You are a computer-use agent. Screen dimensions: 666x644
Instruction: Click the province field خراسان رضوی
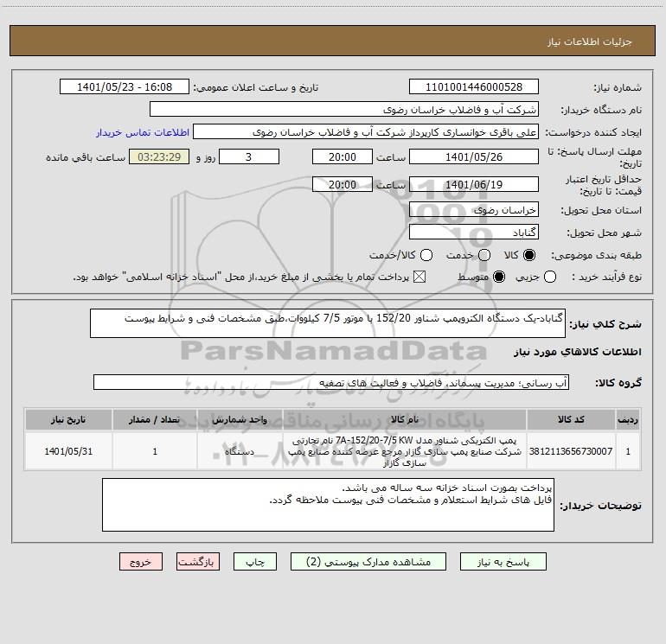pos(474,209)
